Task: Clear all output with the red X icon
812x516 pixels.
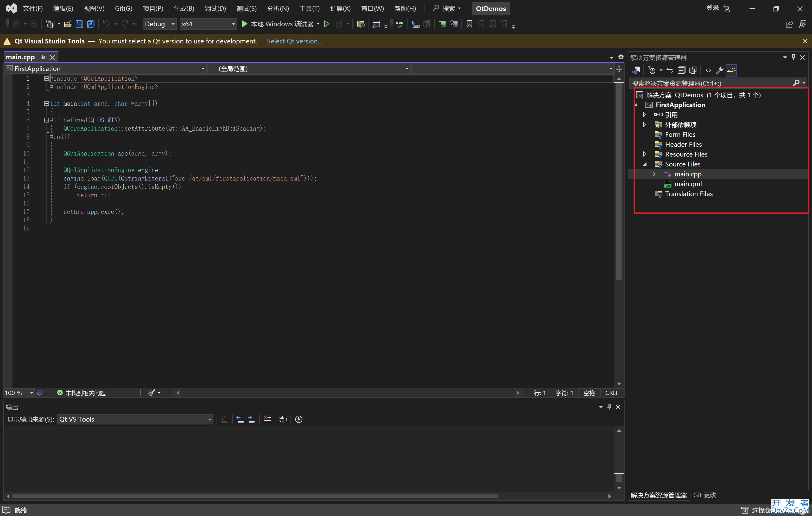Action: click(x=267, y=419)
